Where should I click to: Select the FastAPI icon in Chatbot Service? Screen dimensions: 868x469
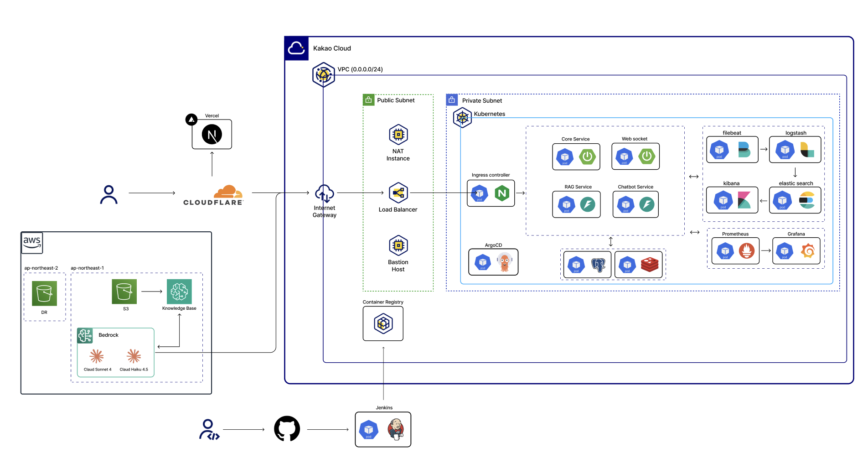pyautogui.click(x=647, y=204)
